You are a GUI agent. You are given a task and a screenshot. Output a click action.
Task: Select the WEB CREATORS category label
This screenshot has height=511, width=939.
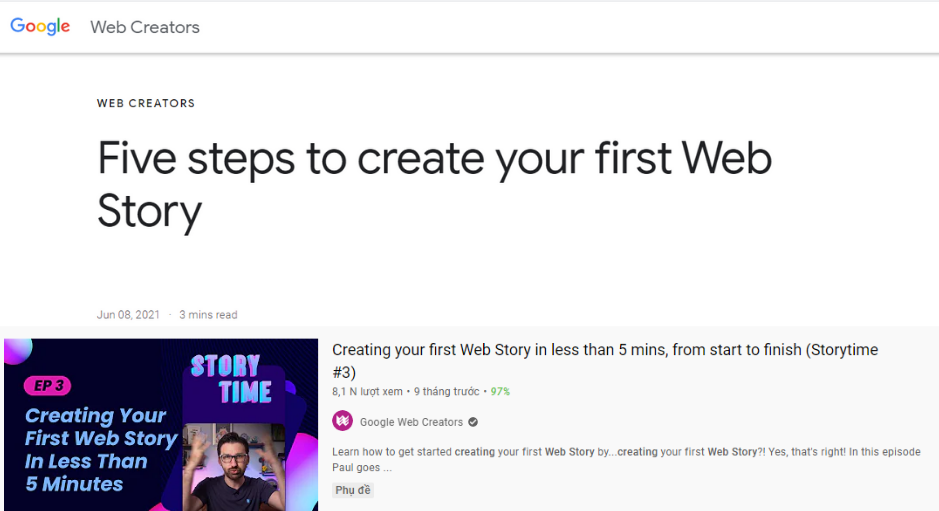tap(146, 103)
